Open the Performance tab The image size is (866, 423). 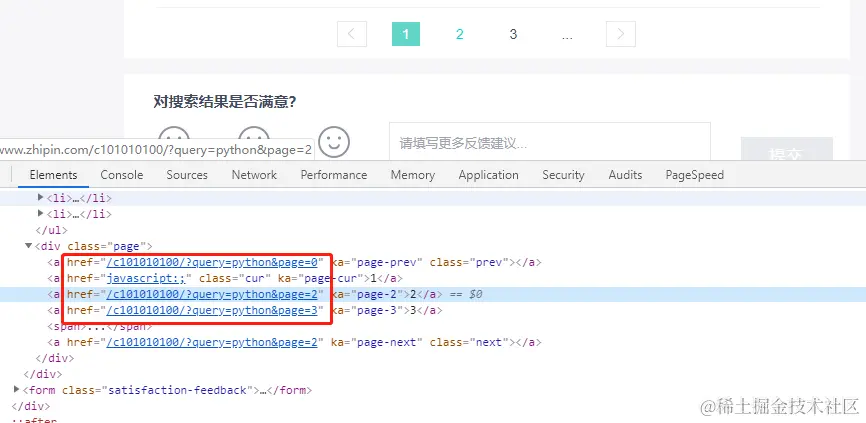point(334,175)
